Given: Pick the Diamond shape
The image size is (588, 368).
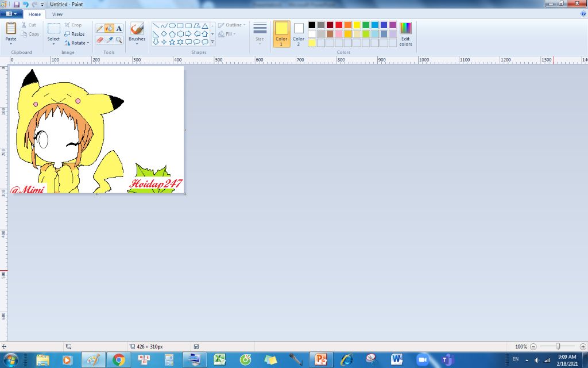Looking at the screenshot, I should coord(164,34).
